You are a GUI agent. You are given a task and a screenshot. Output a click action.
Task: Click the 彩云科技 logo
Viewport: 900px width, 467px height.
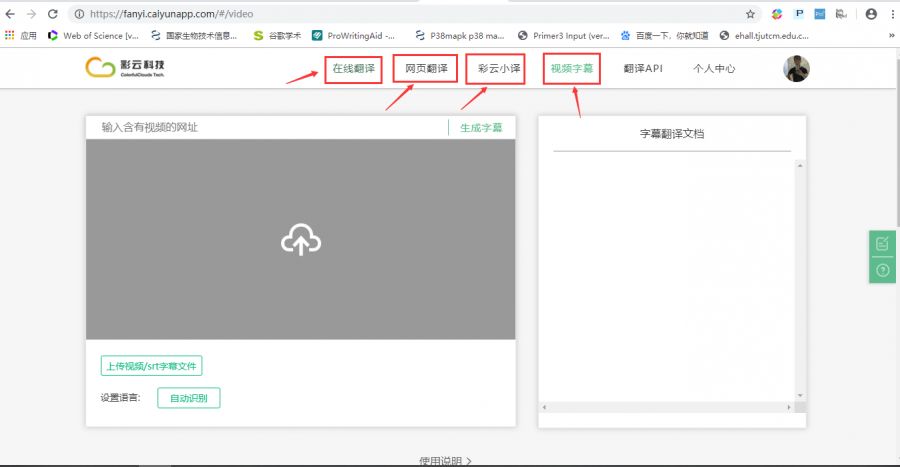point(125,67)
